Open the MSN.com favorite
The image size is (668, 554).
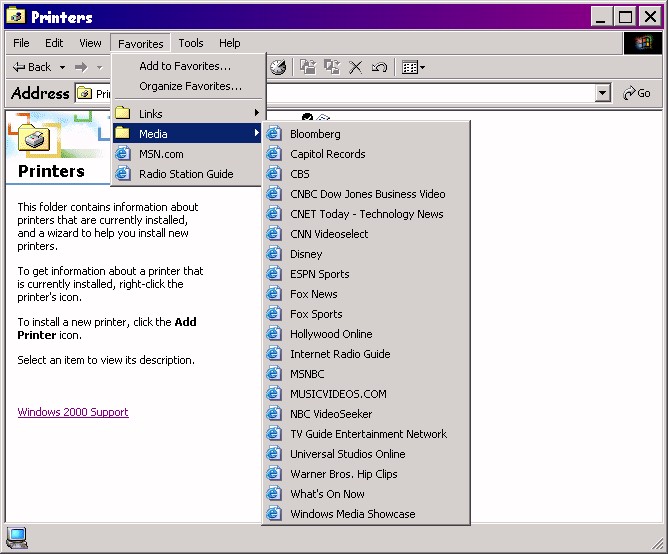pos(187,154)
